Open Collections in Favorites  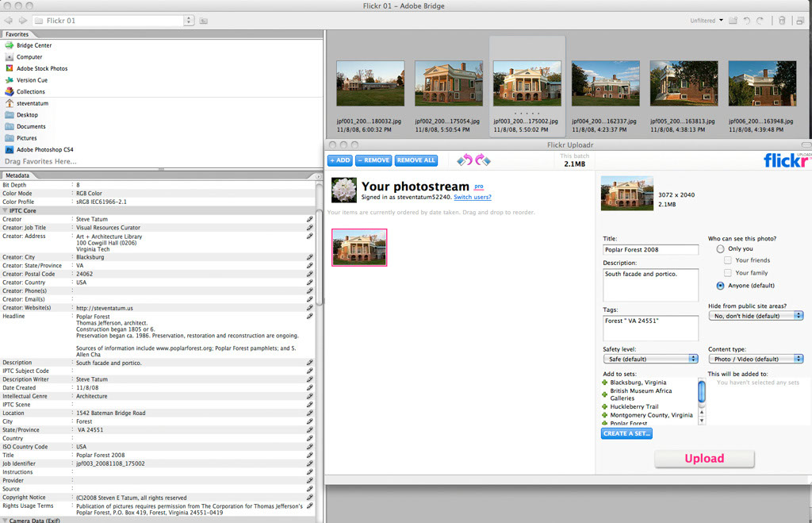[31, 92]
